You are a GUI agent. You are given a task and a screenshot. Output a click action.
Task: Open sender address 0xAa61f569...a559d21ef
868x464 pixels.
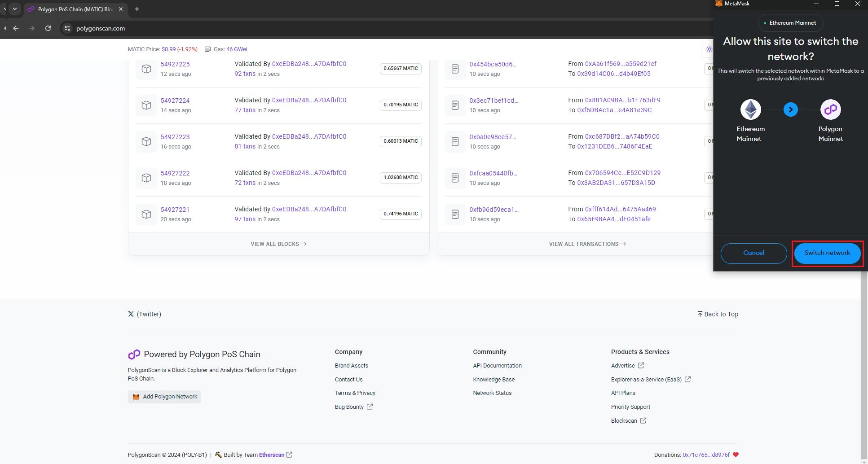click(x=621, y=64)
